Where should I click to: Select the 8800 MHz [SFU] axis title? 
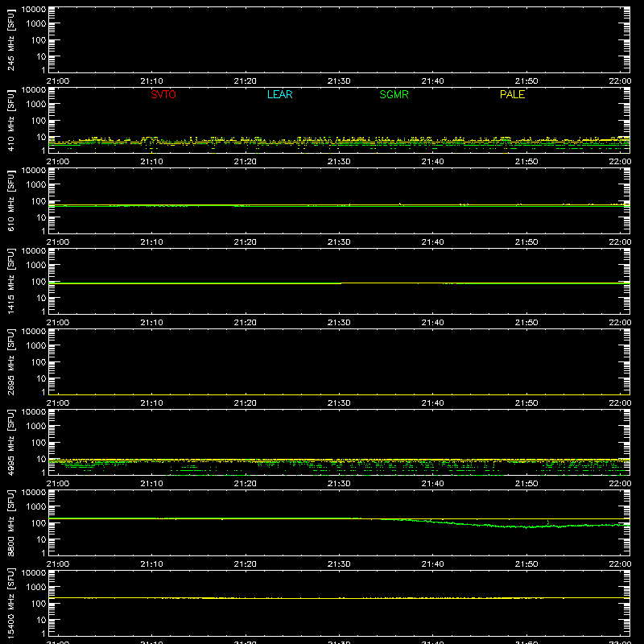(10, 522)
